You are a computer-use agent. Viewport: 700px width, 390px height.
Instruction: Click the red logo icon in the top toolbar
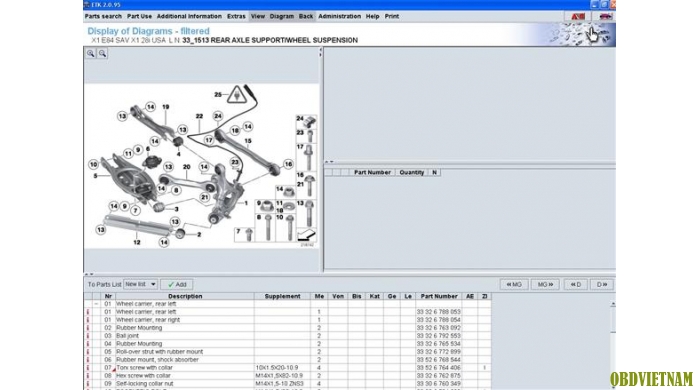pos(578,17)
